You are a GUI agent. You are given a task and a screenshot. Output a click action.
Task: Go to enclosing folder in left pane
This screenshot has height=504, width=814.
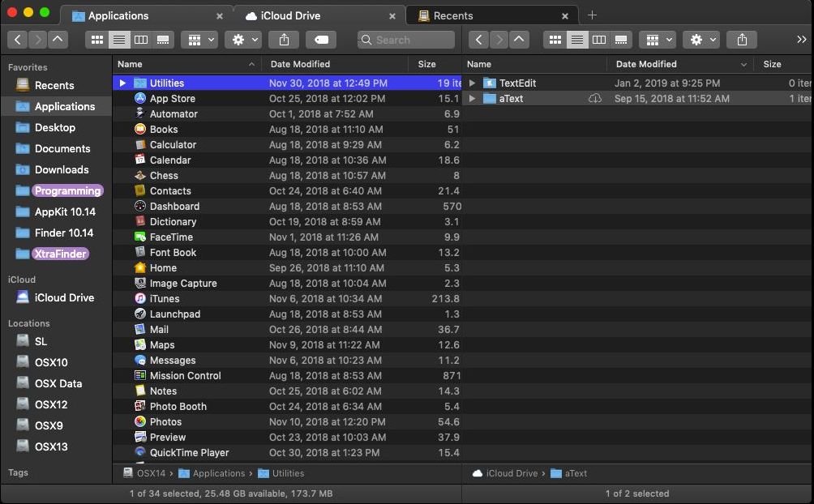pyautogui.click(x=58, y=40)
